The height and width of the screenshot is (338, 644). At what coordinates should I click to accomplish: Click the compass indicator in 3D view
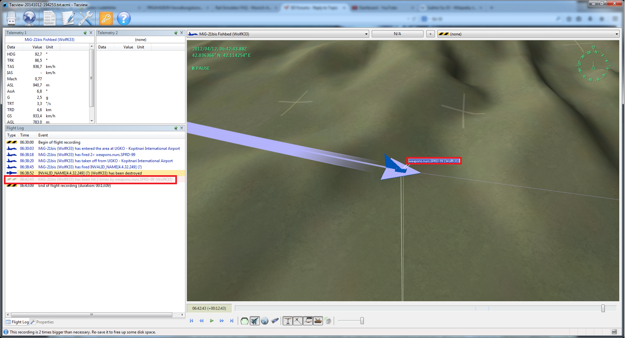(593, 66)
